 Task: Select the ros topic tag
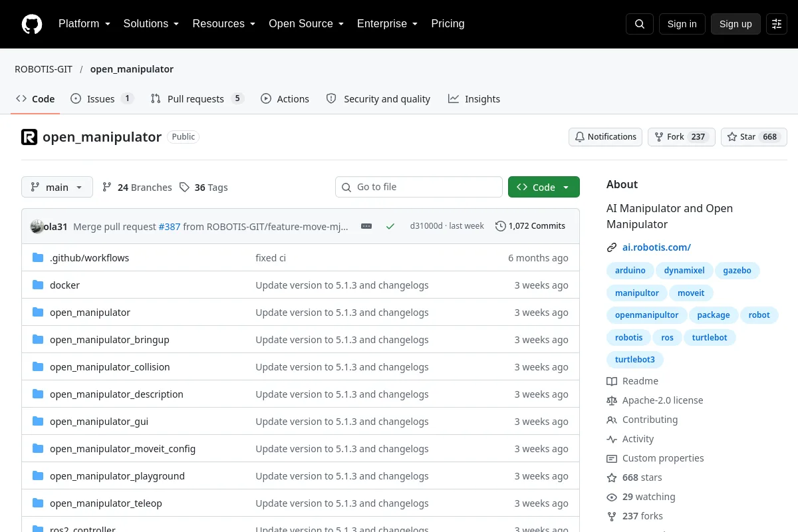coord(667,338)
